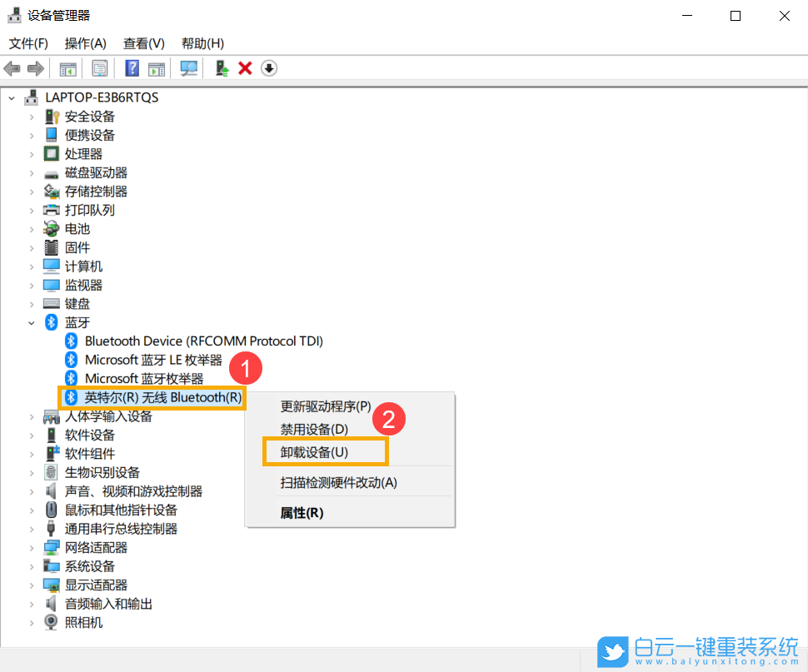The image size is (808, 672).
Task: Open the 查看(V) menu
Action: pos(142,42)
